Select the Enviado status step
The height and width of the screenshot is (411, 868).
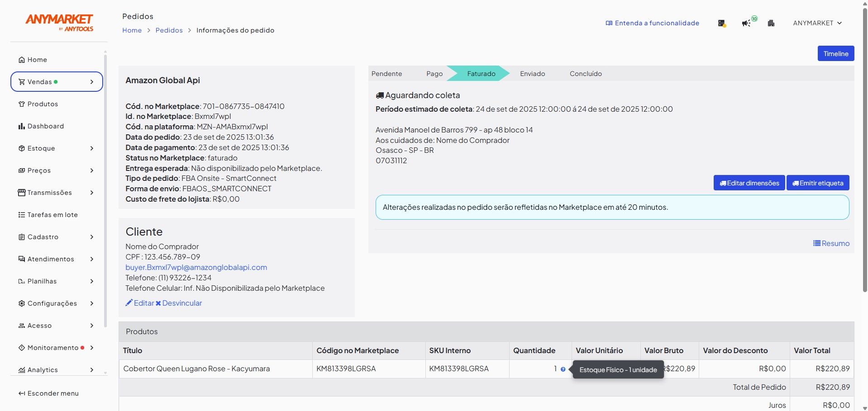point(533,74)
